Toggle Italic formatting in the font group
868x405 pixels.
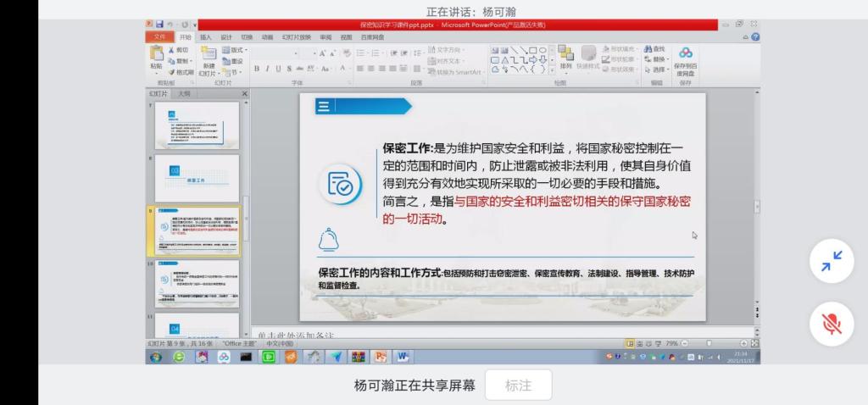[x=267, y=69]
